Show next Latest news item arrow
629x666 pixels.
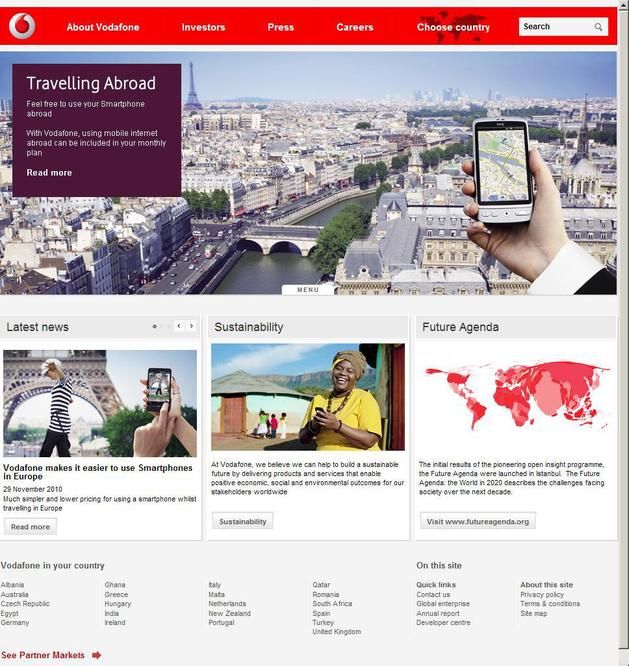192,326
